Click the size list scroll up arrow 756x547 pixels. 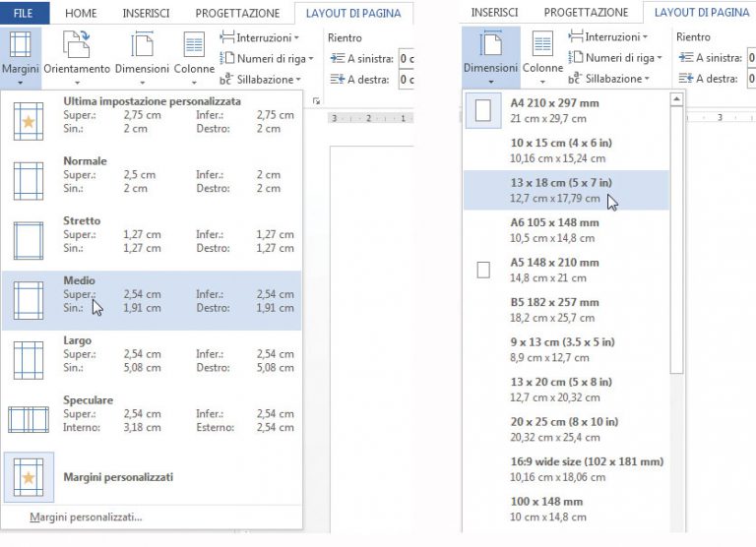(x=677, y=99)
